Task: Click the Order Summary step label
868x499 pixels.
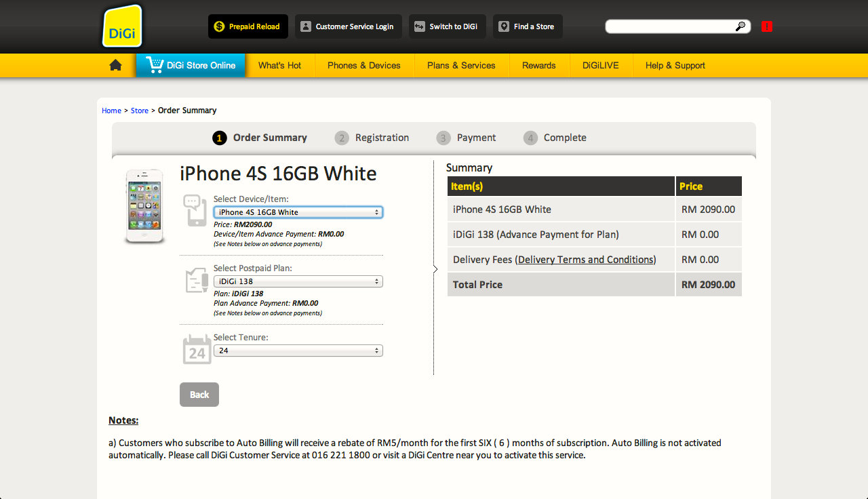Action: (270, 138)
